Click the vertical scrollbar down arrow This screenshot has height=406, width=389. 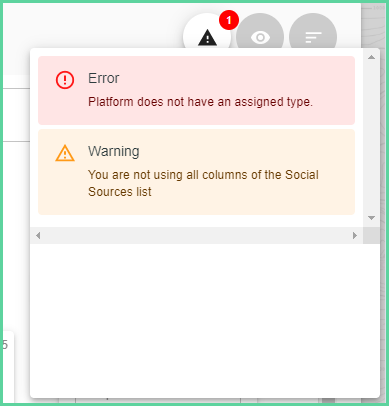pos(371,218)
